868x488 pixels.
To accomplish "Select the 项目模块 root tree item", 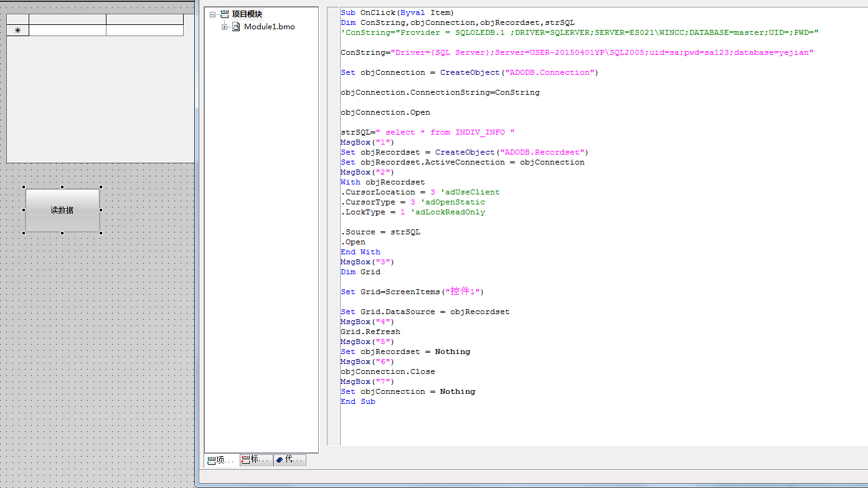I will [x=247, y=14].
